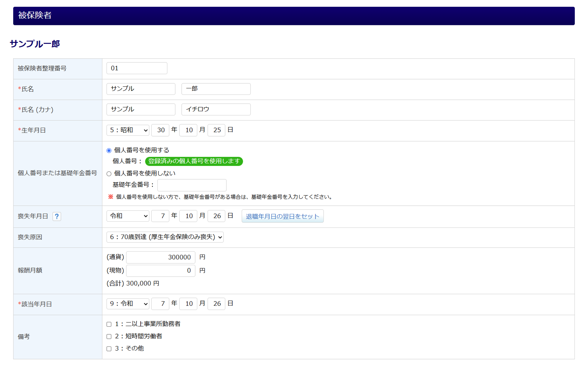Select the 個人番号を使用しない radio option
The image size is (588, 367).
[109, 174]
